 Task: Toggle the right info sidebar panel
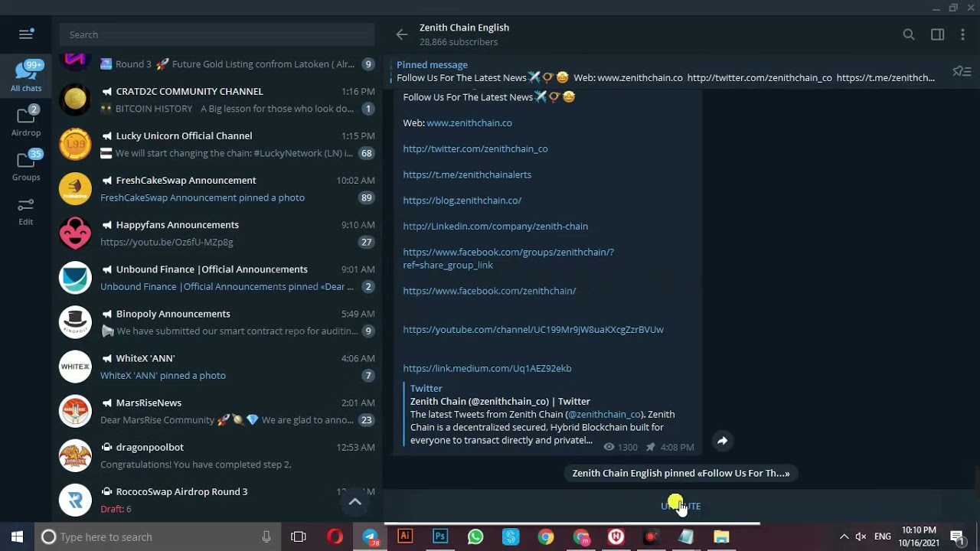pyautogui.click(x=937, y=34)
